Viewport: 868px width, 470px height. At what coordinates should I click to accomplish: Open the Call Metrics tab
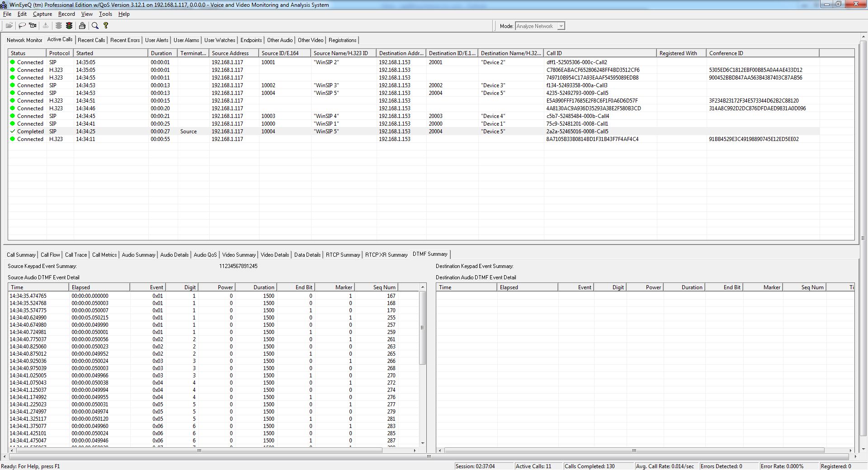click(104, 255)
